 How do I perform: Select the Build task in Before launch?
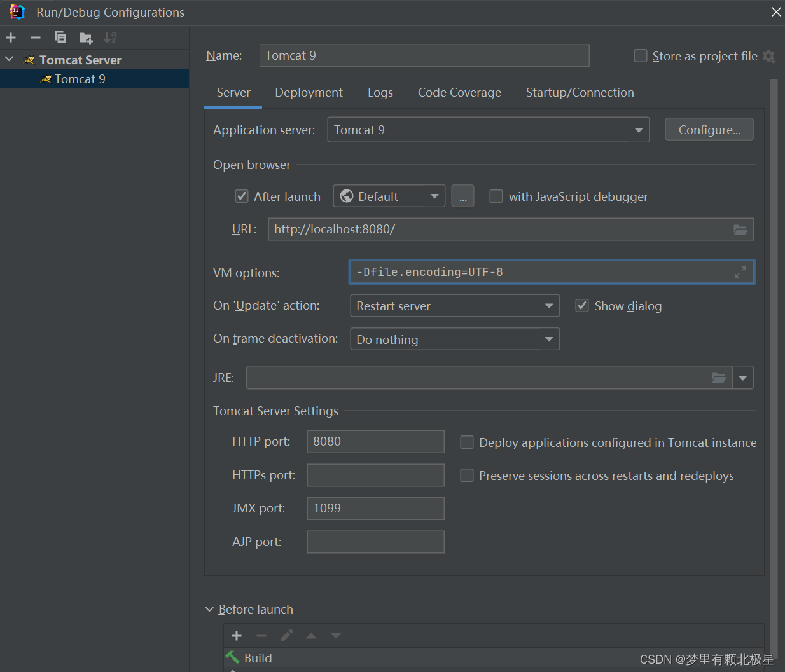pyautogui.click(x=494, y=658)
